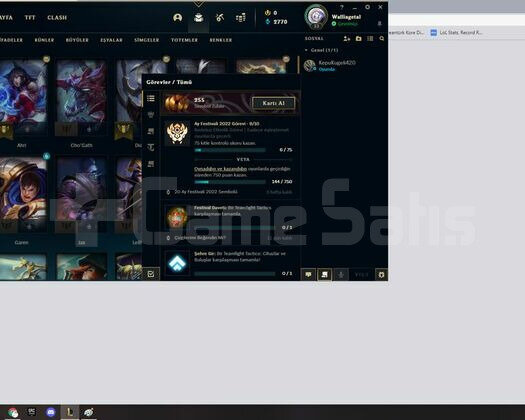Click the Epic Games icon in the taskbar
The width and height of the screenshot is (525, 420).
tap(32, 412)
